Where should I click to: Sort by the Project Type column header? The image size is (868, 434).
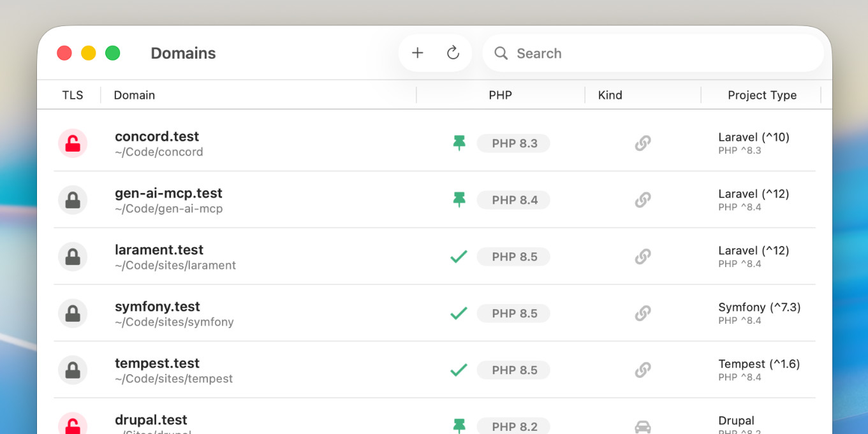762,95
